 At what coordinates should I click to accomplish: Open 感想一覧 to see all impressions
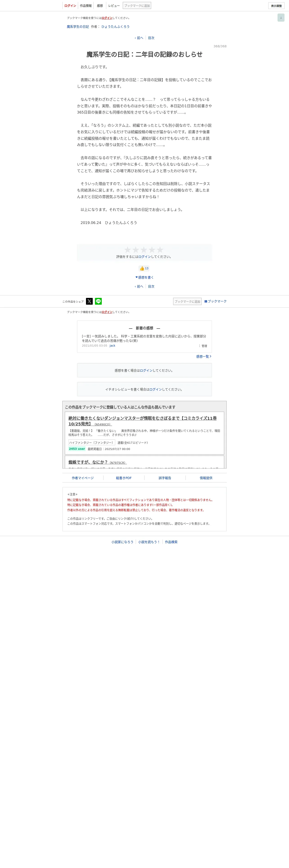203,356
